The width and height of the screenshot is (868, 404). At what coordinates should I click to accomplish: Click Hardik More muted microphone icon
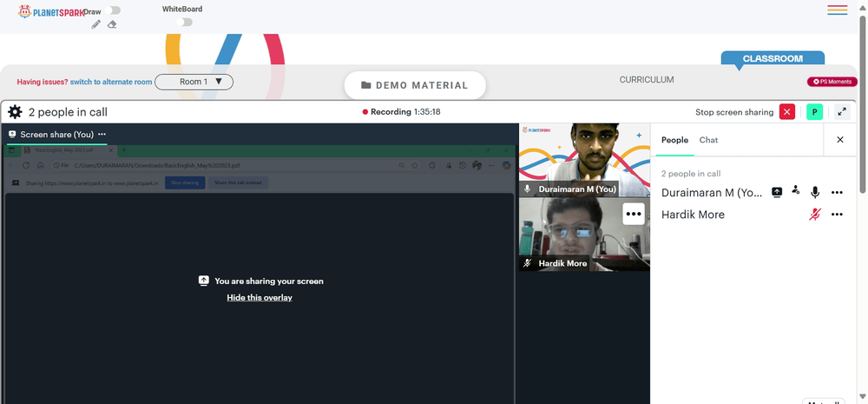[x=815, y=215]
